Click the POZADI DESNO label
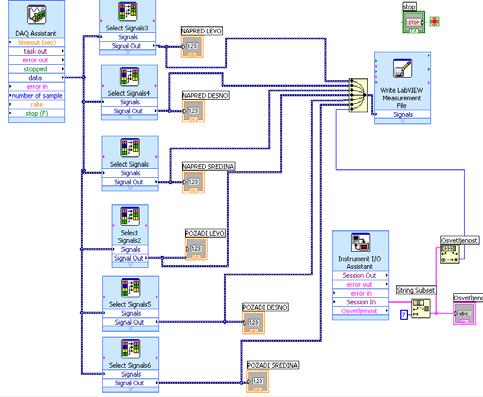The width and height of the screenshot is (483, 397). click(265, 307)
